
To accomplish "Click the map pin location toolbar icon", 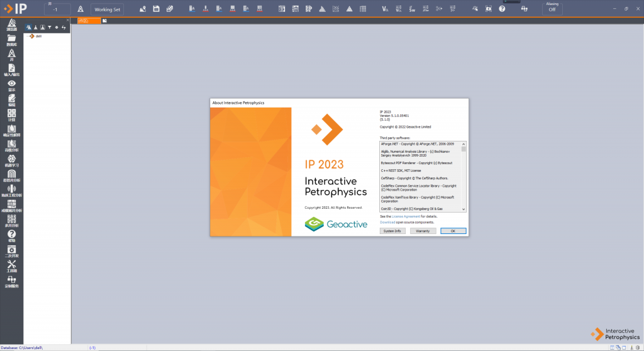I will [143, 9].
